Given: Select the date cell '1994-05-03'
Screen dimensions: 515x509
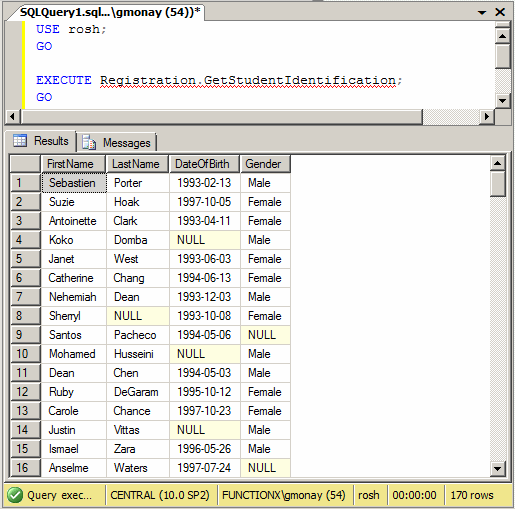Looking at the screenshot, I should [204, 373].
